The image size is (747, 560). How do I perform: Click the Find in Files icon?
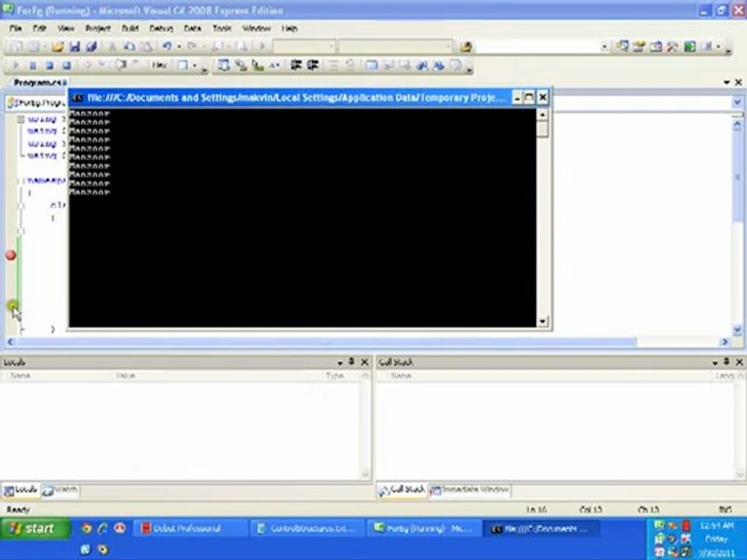465,46
